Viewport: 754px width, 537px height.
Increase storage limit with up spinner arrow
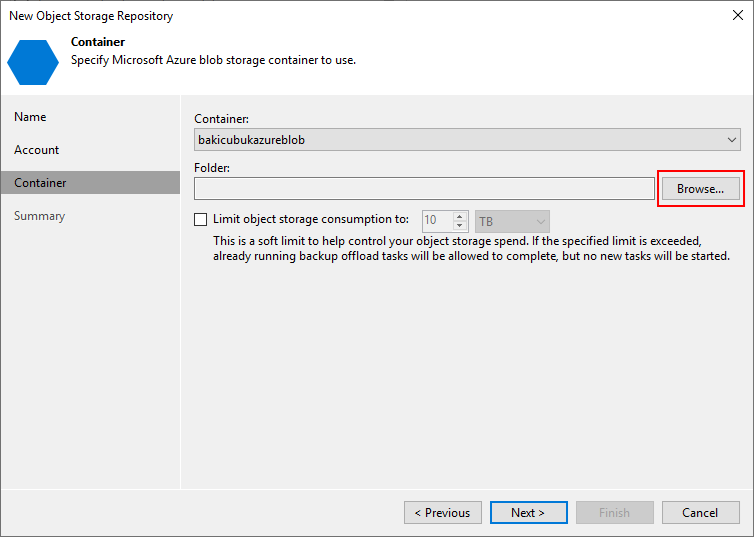[x=460, y=216]
